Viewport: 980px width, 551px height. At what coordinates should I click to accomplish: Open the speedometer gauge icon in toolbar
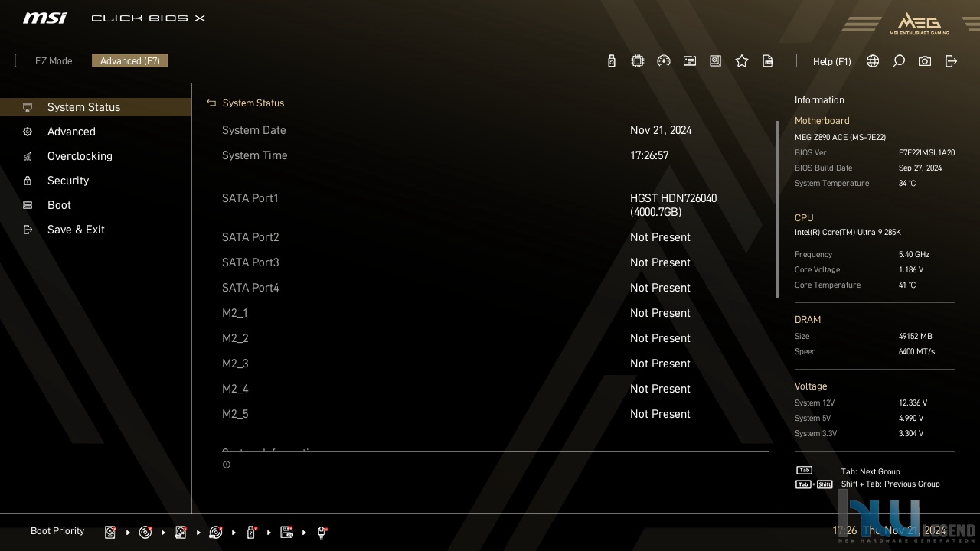coord(664,61)
